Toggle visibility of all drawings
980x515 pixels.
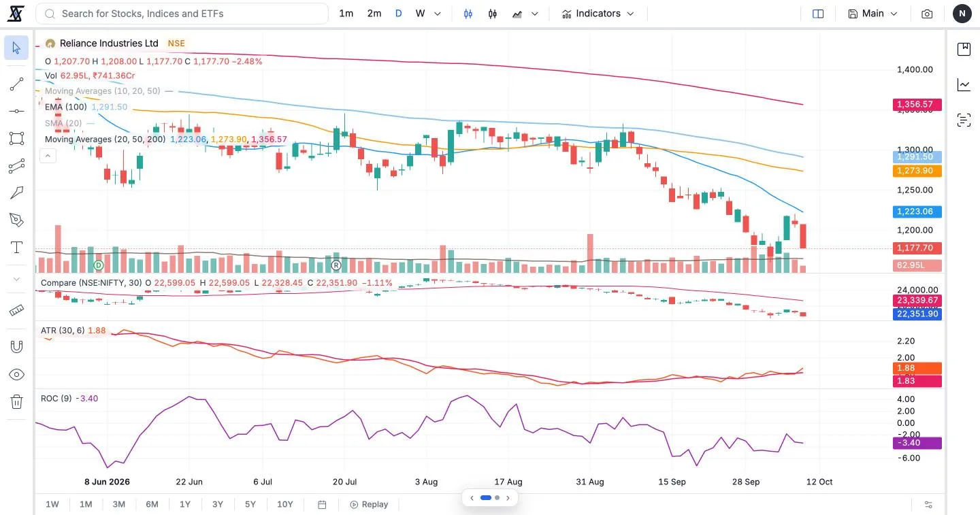16,374
